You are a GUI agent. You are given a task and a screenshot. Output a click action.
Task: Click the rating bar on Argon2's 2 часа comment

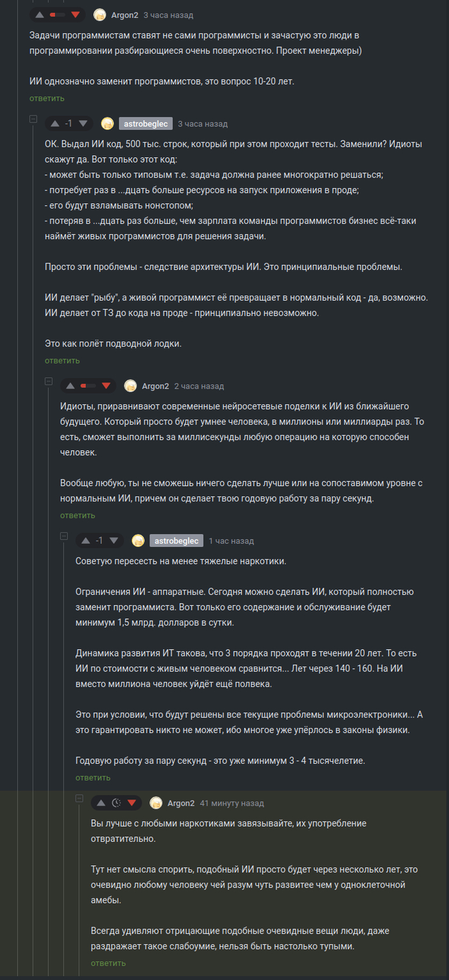tap(88, 386)
